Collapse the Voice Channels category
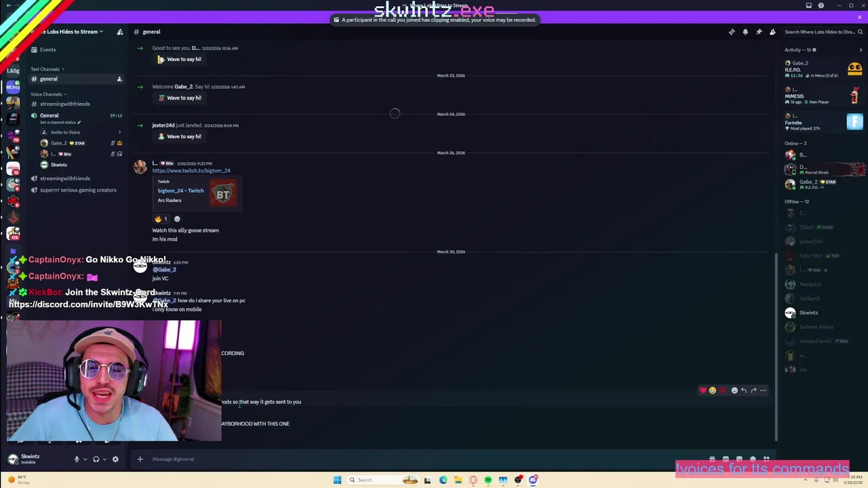 (x=48, y=94)
